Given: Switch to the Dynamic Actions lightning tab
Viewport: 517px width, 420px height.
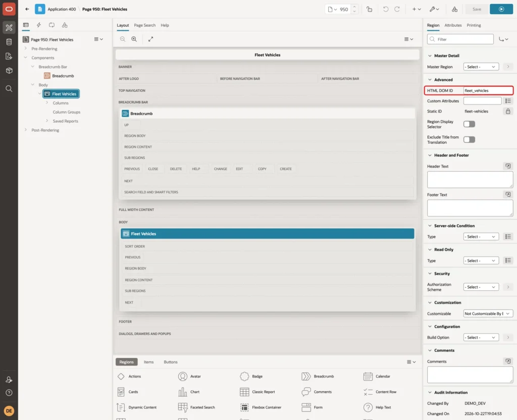Looking at the screenshot, I should (x=38, y=25).
